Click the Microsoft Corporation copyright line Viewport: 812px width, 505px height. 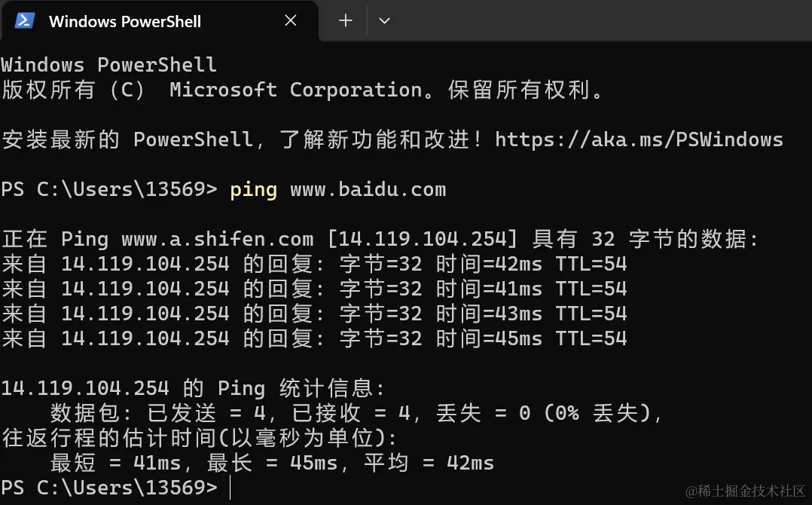(303, 90)
